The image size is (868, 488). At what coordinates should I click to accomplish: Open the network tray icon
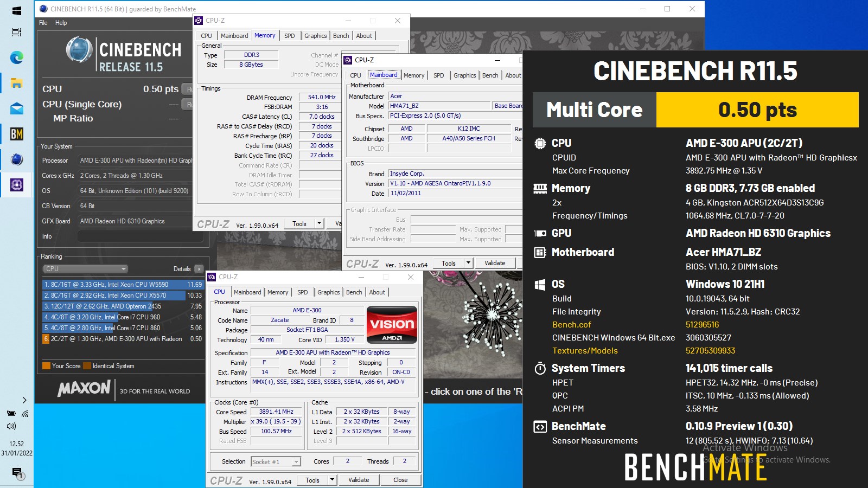25,413
